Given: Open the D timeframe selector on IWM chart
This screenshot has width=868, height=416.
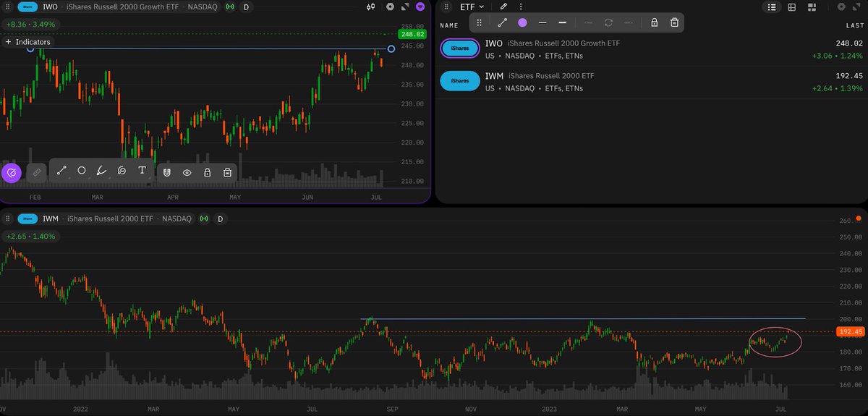Looking at the screenshot, I should tap(221, 218).
